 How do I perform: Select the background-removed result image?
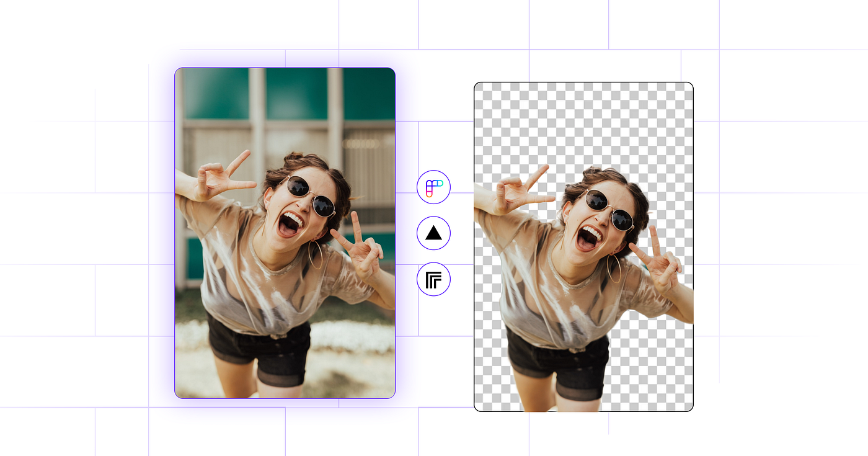click(x=583, y=245)
